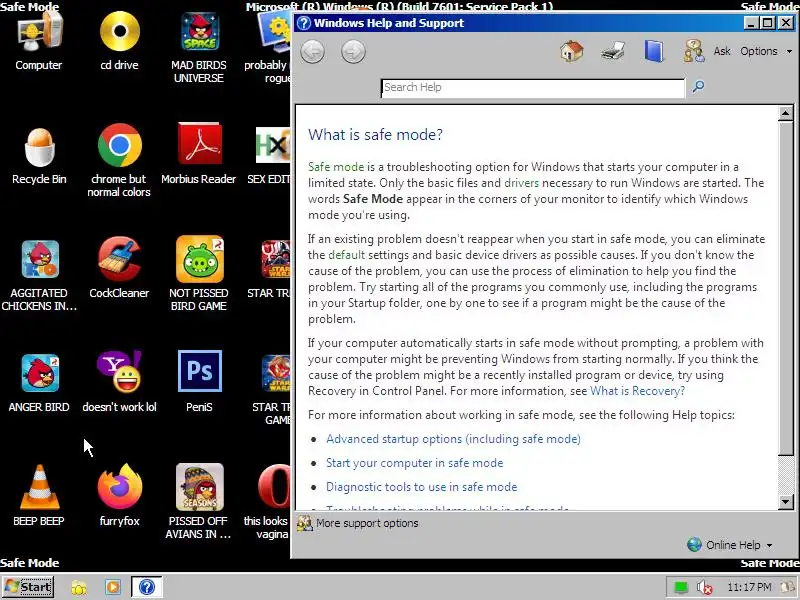Click the help scrollbar down arrow
The width and height of the screenshot is (800, 600).
point(785,503)
